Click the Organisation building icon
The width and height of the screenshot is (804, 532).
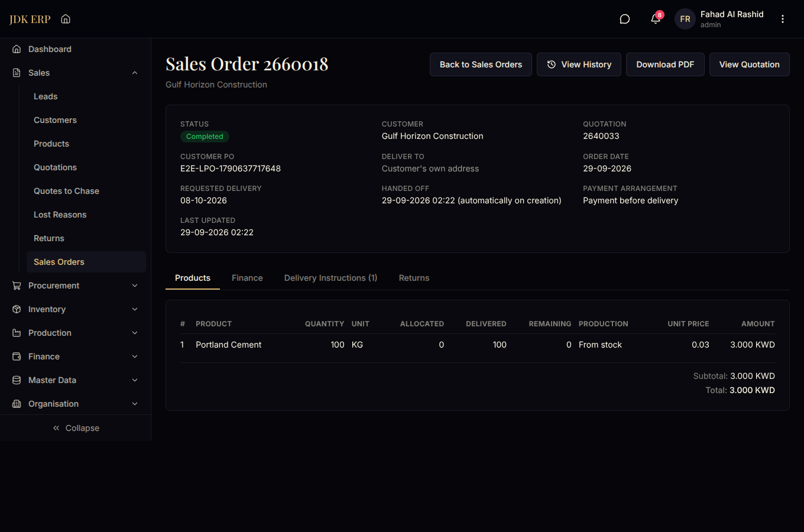coord(17,404)
